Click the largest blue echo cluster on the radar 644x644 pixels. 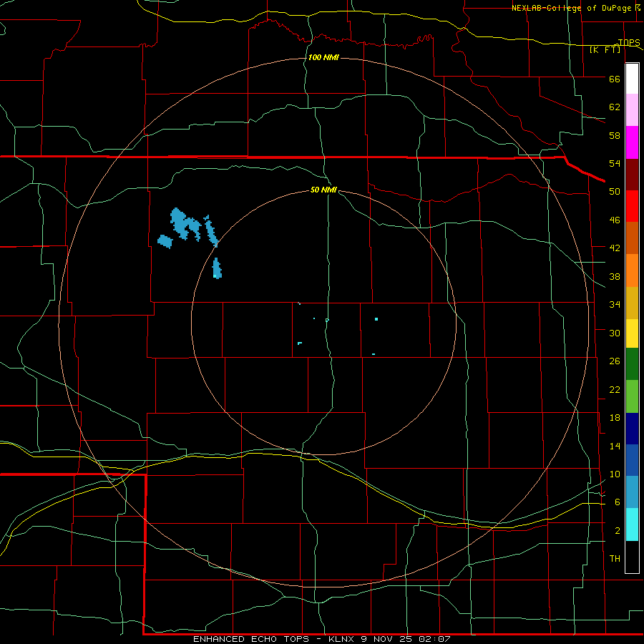pos(185,224)
